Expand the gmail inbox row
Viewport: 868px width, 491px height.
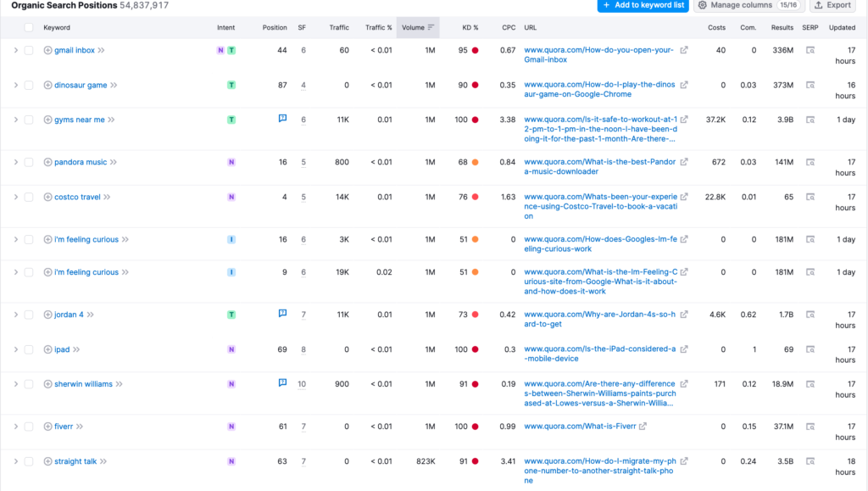(15, 50)
